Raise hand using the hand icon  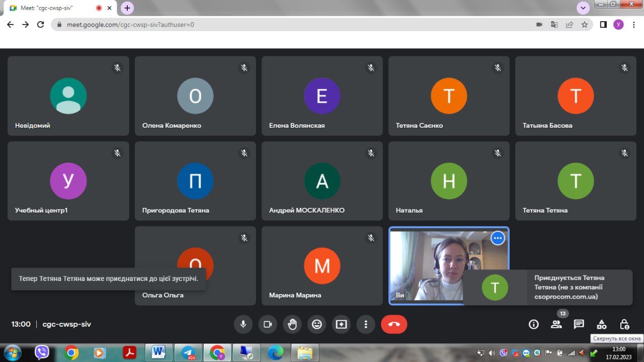292,324
